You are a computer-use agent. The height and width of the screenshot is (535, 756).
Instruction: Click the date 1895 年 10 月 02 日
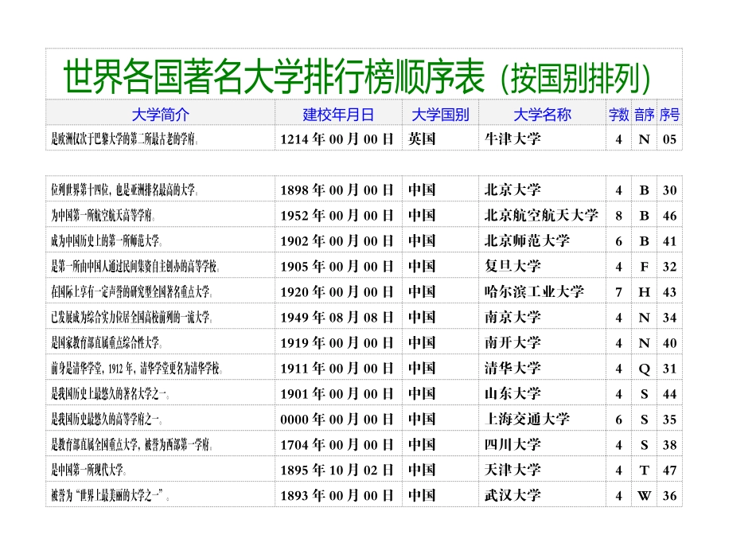(x=337, y=470)
